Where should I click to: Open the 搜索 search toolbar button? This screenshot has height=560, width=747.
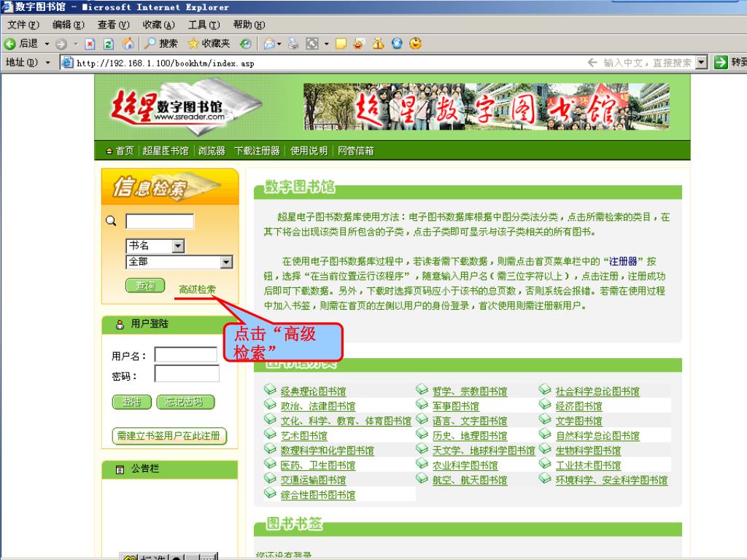[161, 44]
